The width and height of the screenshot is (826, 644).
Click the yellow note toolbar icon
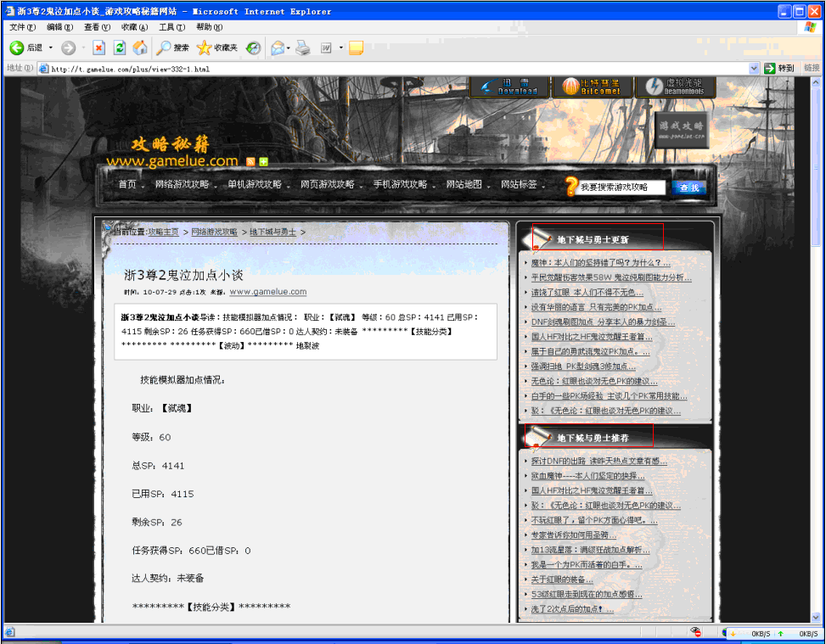(x=356, y=48)
